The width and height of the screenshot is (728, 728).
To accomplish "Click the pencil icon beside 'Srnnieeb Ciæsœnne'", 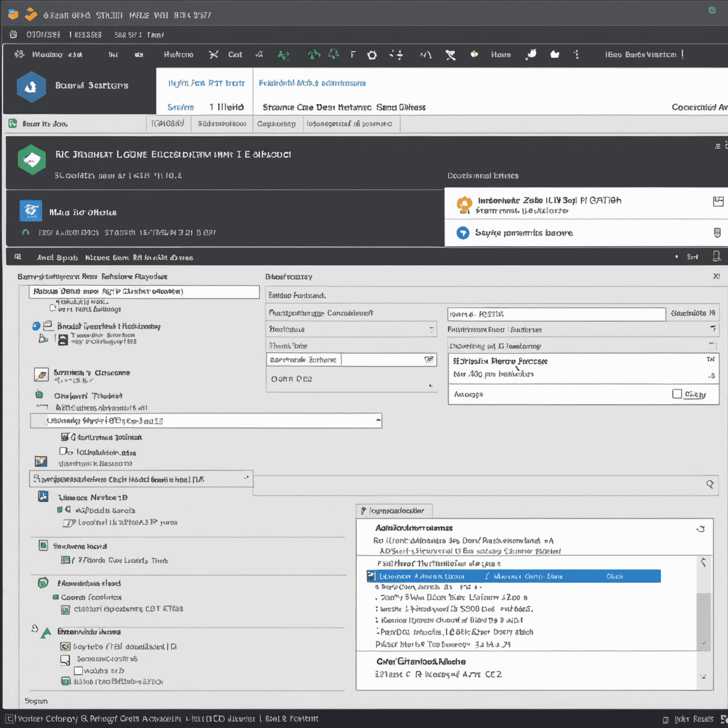I will (41, 374).
